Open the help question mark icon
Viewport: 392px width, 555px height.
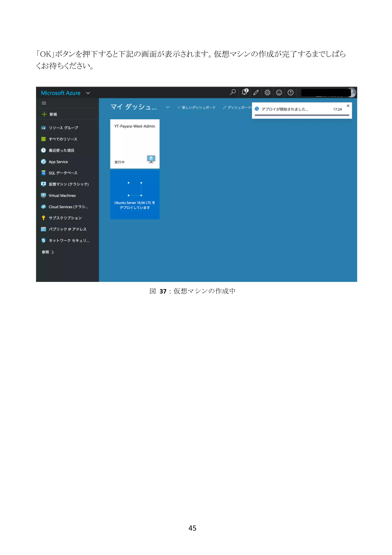(291, 92)
